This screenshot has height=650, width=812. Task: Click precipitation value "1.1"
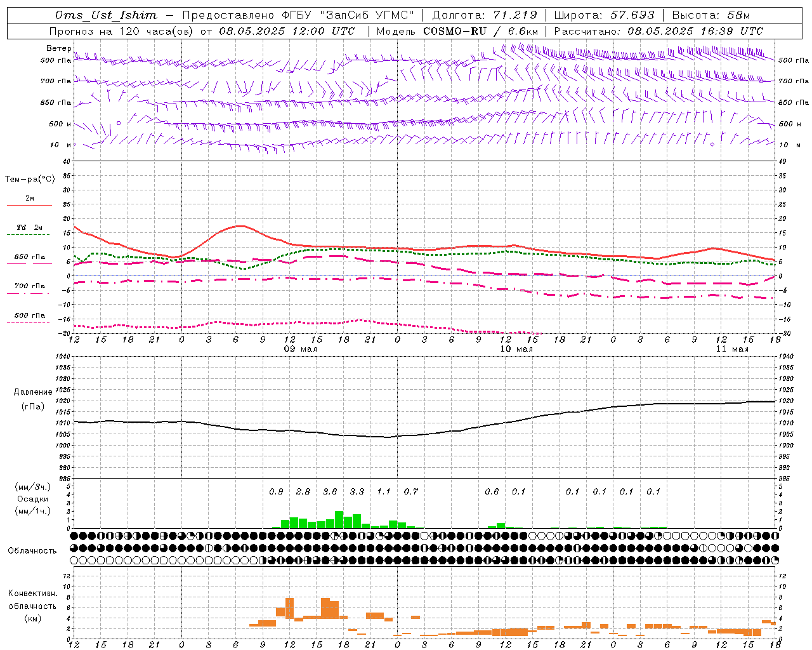tap(384, 491)
